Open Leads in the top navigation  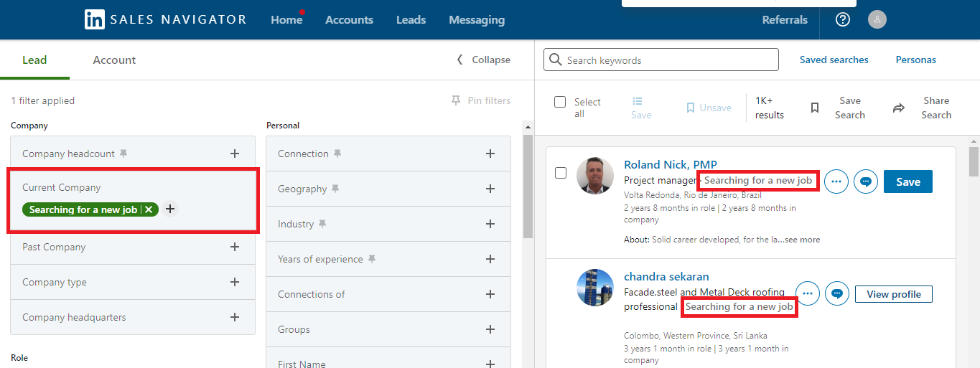pyautogui.click(x=411, y=20)
